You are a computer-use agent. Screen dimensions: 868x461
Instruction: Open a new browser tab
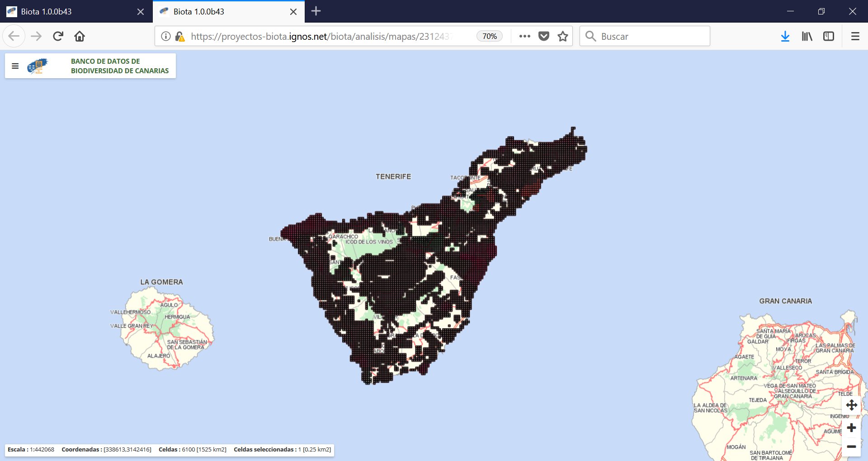tap(316, 11)
